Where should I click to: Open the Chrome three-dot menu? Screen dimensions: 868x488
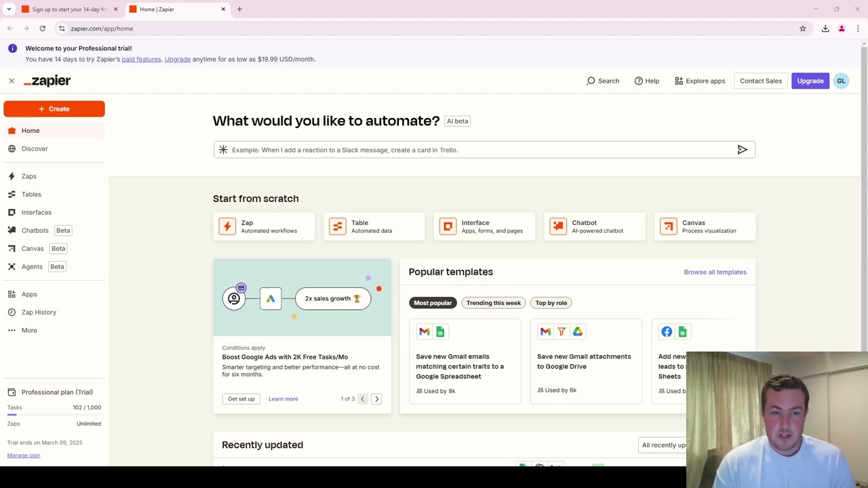click(858, 28)
